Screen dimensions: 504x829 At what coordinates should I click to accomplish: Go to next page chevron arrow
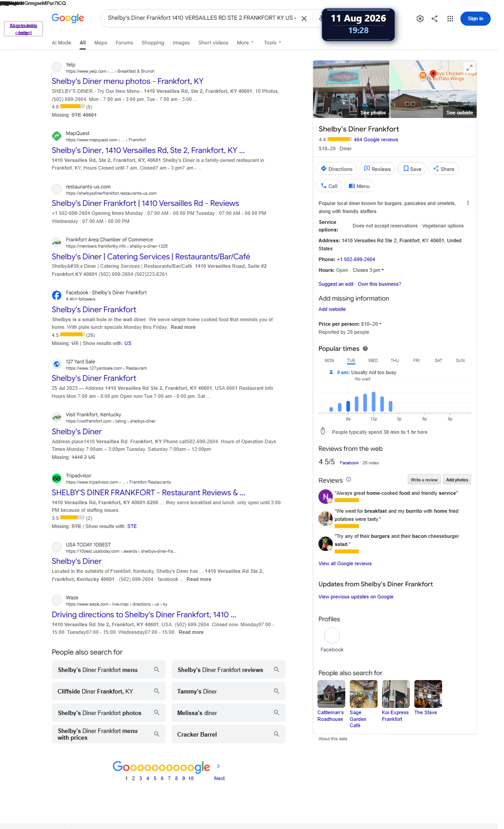219,766
